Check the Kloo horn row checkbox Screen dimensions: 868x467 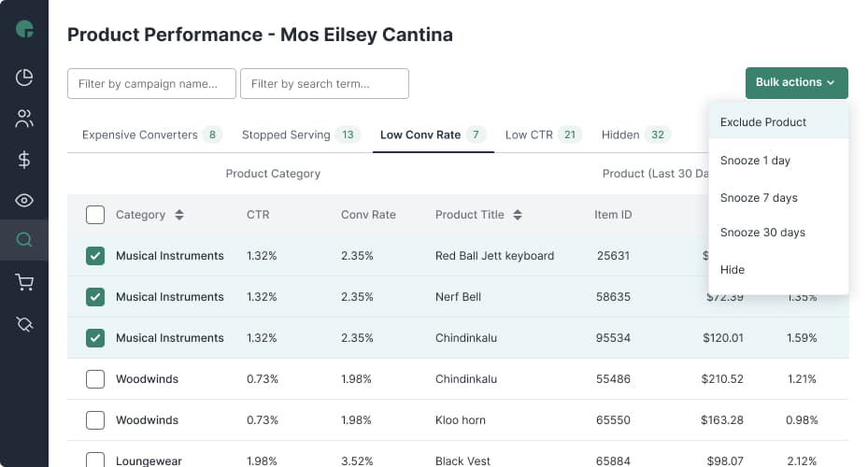pyautogui.click(x=95, y=420)
